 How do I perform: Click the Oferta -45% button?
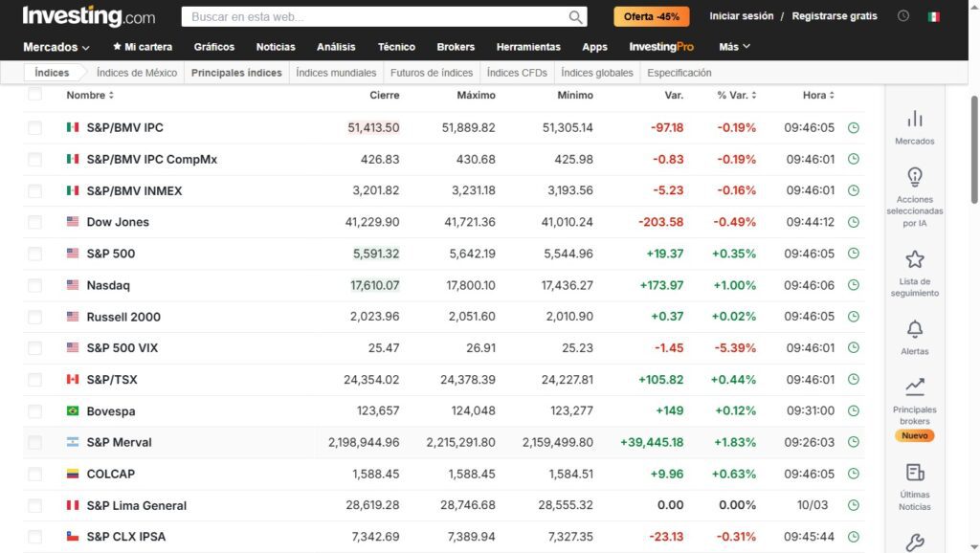(x=651, y=17)
